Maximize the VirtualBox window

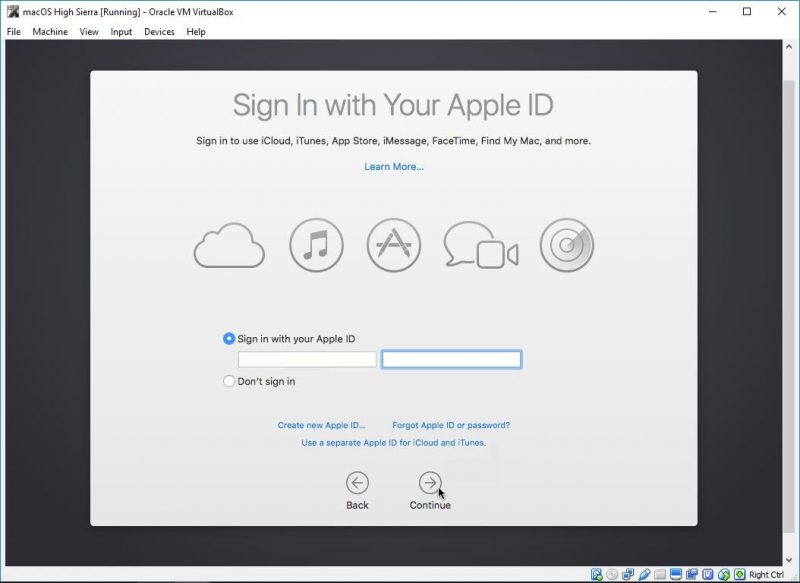point(747,11)
